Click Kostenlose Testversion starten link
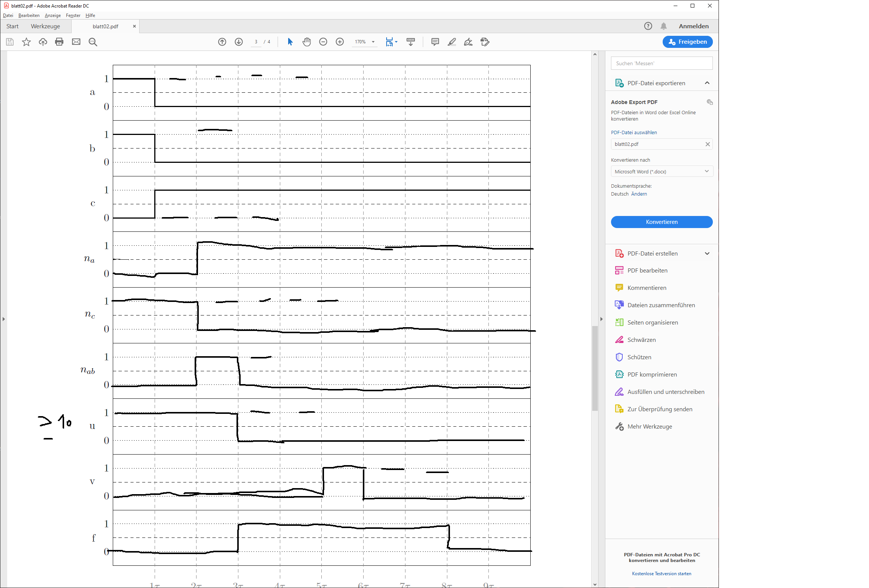 tap(662, 574)
